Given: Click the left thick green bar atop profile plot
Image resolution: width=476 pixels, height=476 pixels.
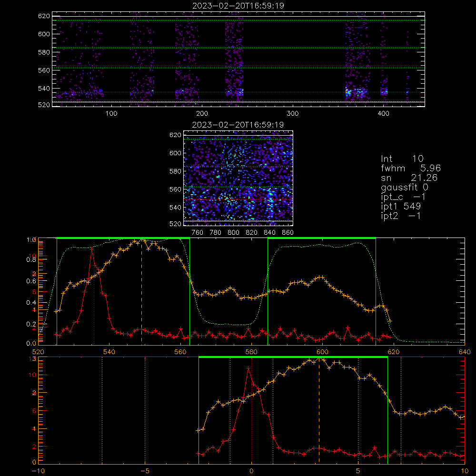Looking at the screenshot, I should (x=123, y=238).
